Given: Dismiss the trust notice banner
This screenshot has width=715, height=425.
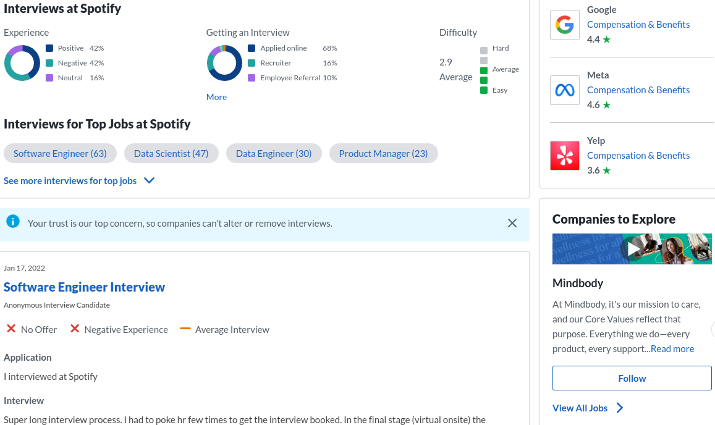Looking at the screenshot, I should coord(512,223).
